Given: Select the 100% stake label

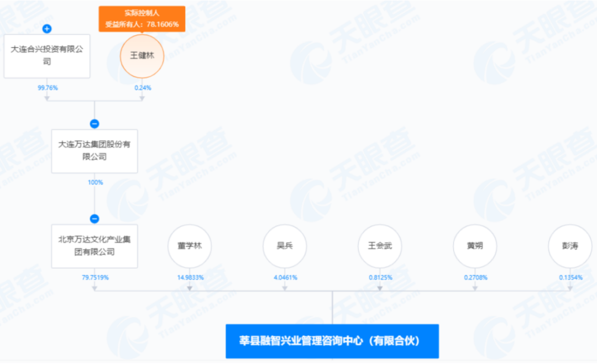Looking at the screenshot, I should tap(95, 182).
